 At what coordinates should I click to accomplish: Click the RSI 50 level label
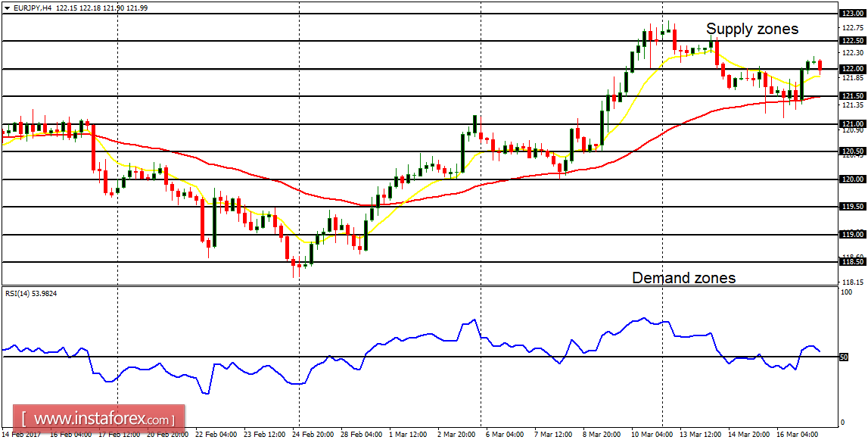tap(845, 357)
